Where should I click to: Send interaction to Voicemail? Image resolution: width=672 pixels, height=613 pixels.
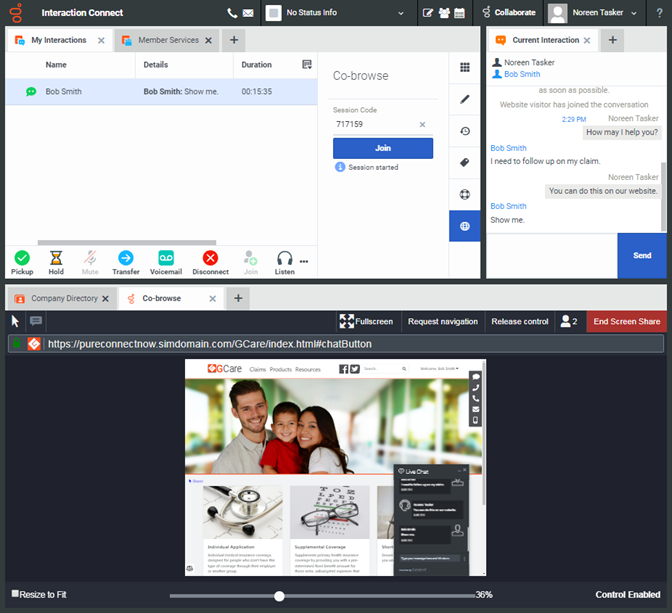166,258
